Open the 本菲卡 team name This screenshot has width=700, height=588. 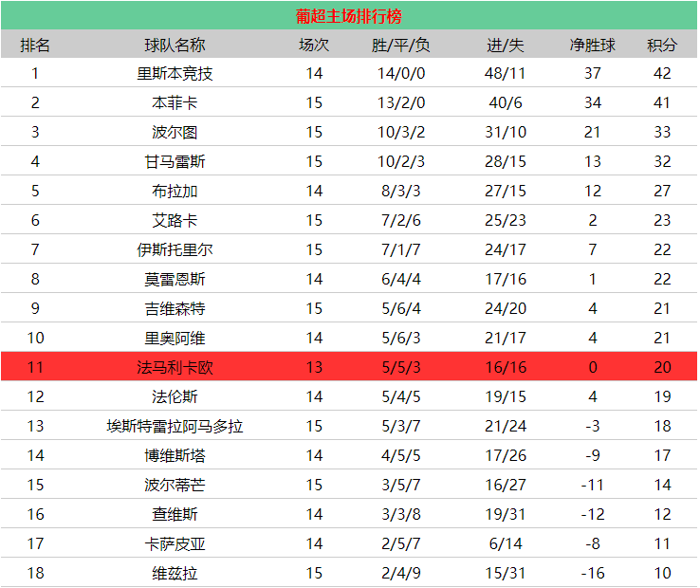coord(175,103)
